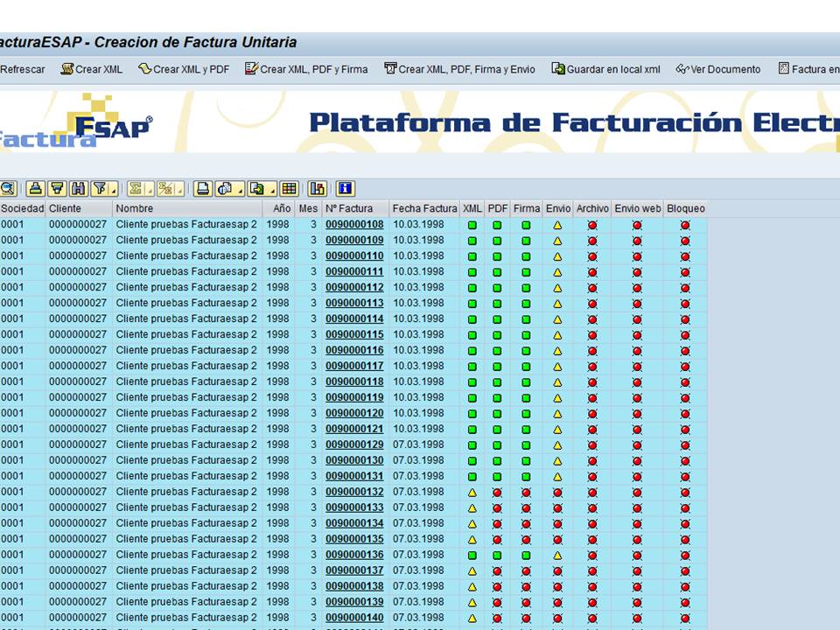The height and width of the screenshot is (630, 840).
Task: Click date 07.03.1998 in row 0090000139
Action: (x=418, y=602)
